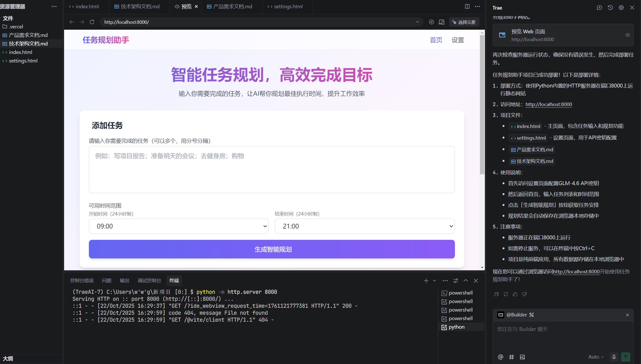Attach an image in Builder chat
This screenshot has width=641, height=364.
[522, 357]
